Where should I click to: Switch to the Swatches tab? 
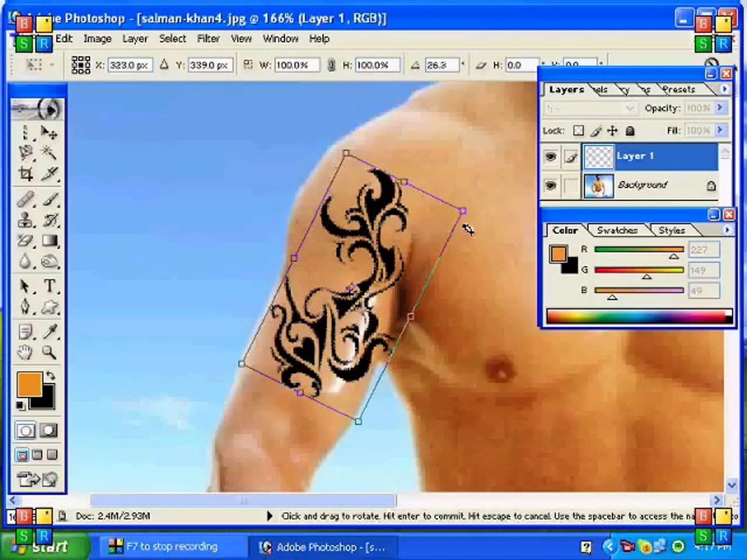click(x=617, y=230)
